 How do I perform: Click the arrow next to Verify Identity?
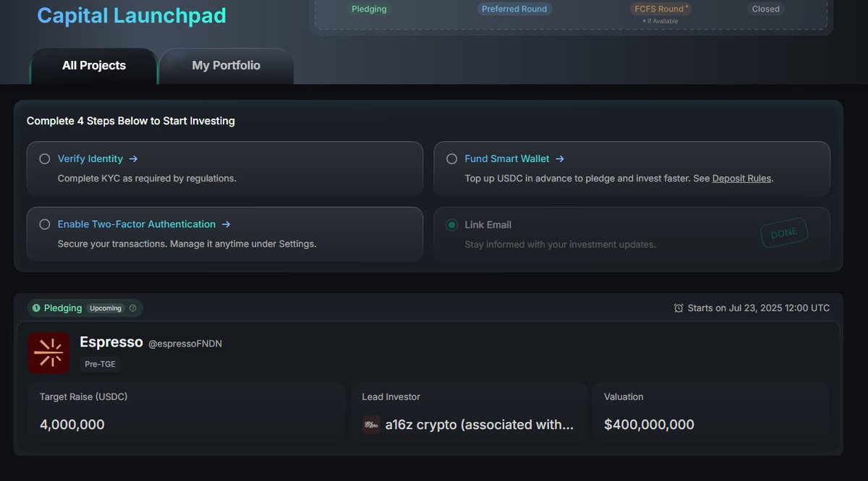[133, 158]
